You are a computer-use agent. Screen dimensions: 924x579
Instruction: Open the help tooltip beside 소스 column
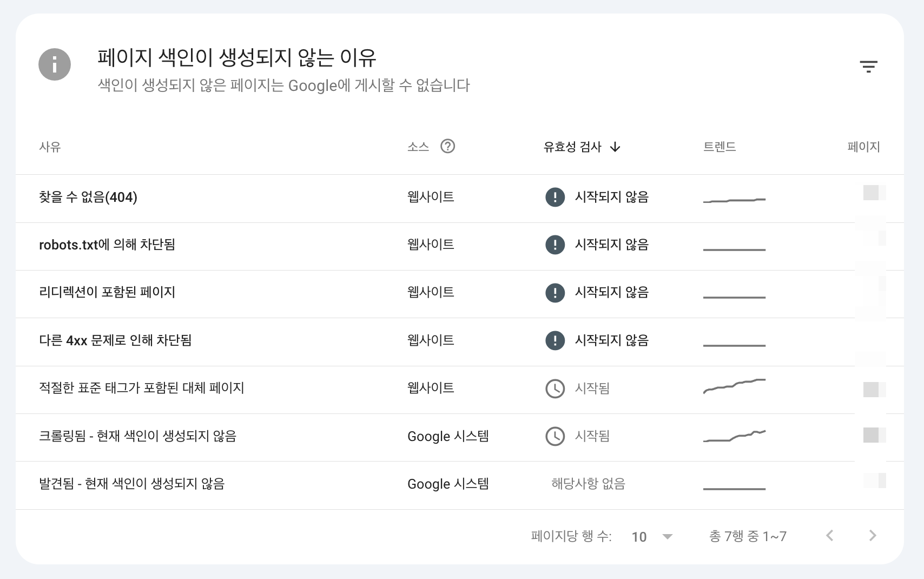(x=448, y=146)
